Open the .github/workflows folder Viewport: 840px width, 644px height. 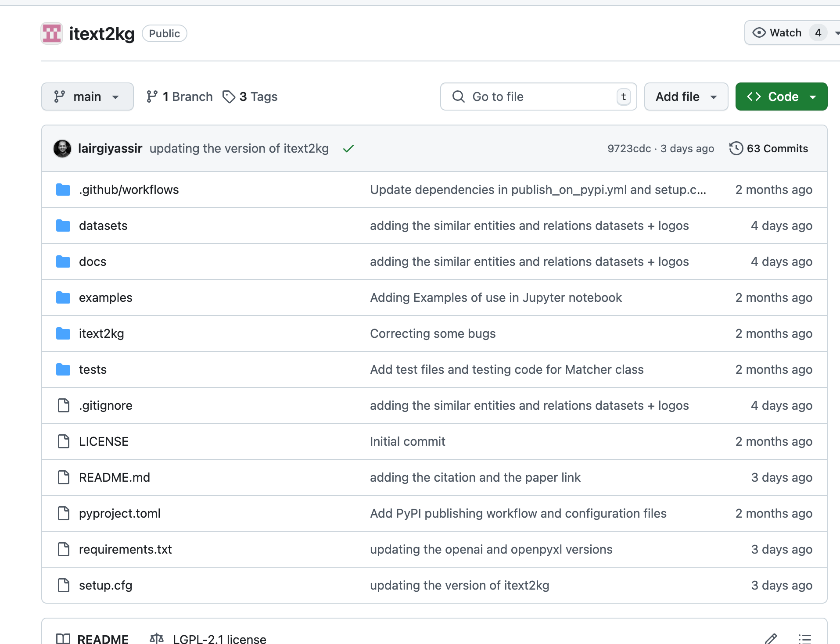[129, 190]
